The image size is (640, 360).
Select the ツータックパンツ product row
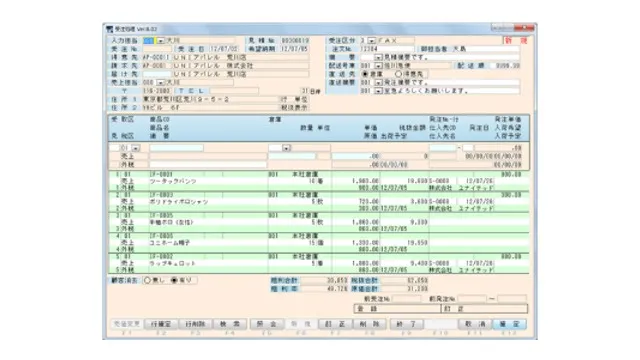[319, 181]
